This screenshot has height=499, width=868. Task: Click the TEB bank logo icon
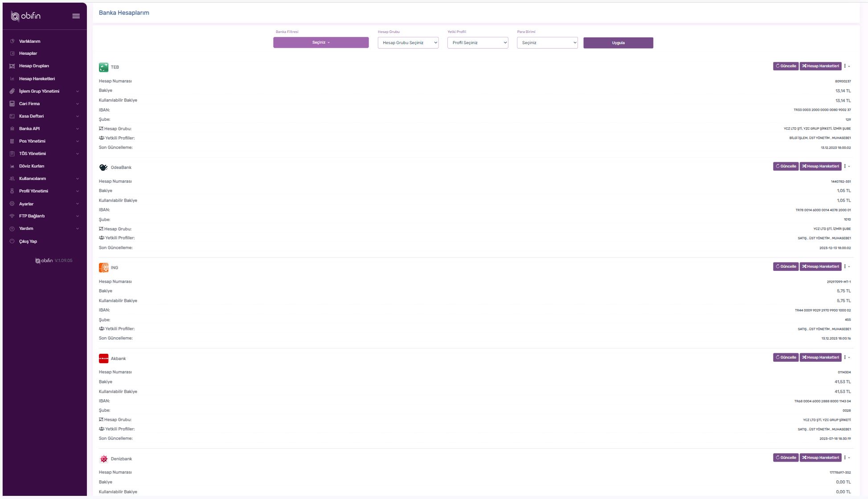[x=103, y=67]
